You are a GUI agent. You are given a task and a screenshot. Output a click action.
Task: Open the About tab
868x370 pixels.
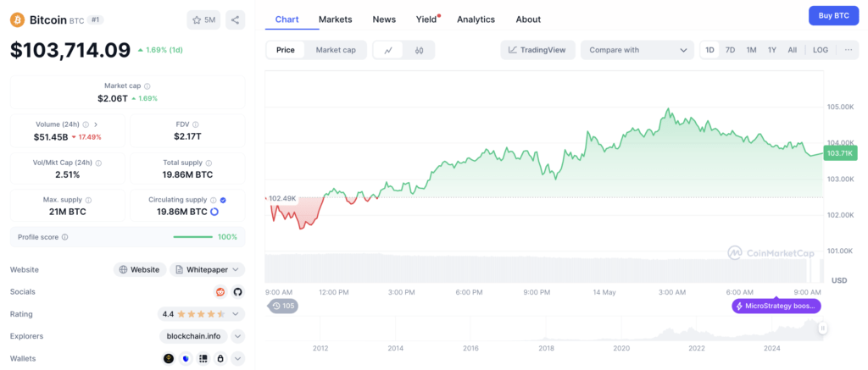tap(528, 19)
